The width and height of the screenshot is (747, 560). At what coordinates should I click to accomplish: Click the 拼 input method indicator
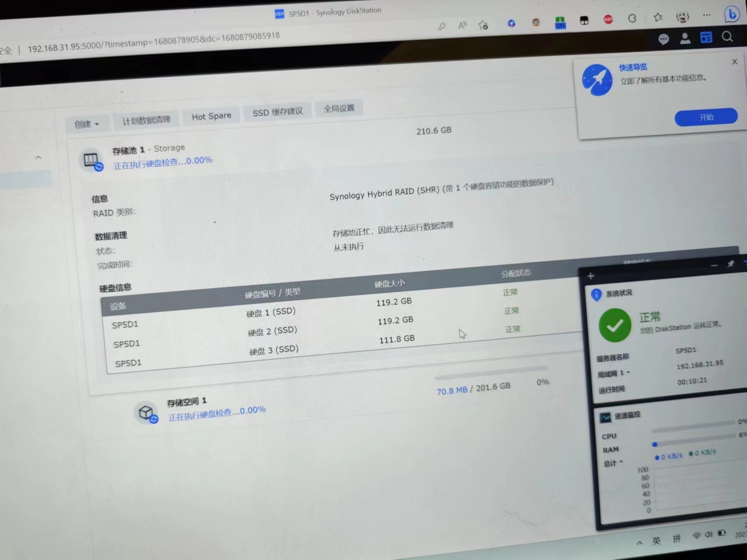677,538
